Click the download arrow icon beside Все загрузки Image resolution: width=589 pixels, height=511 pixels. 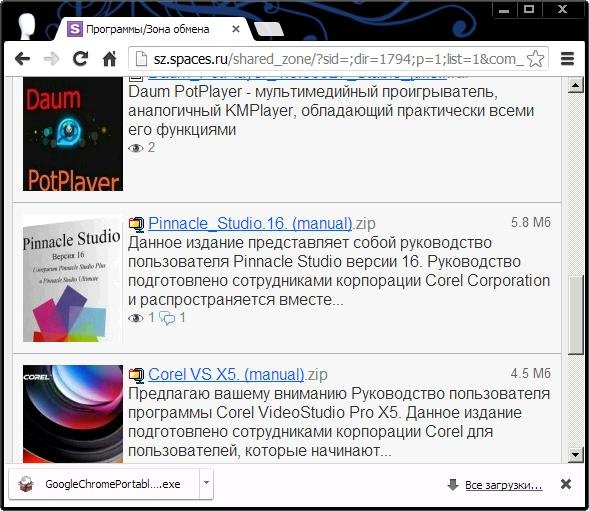(x=453, y=485)
